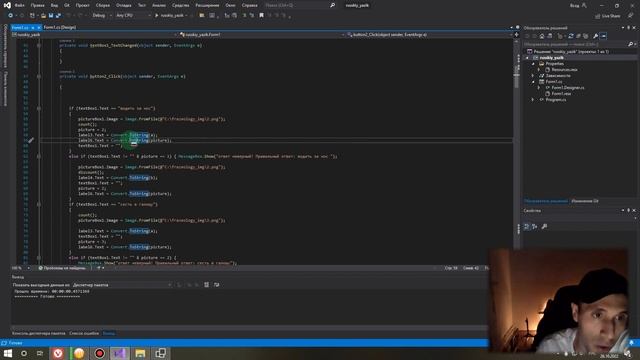Open the Файл menu

point(19,5)
